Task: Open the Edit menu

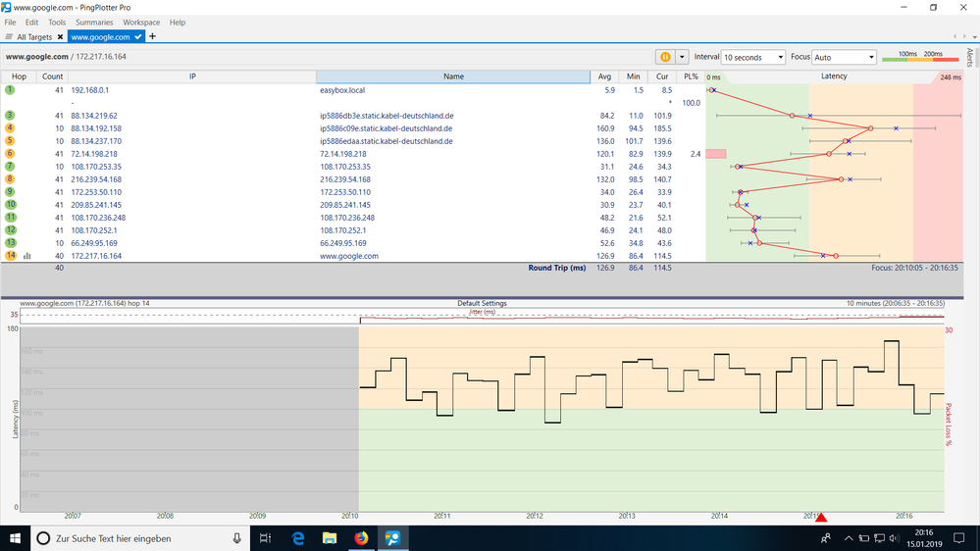Action: point(31,22)
